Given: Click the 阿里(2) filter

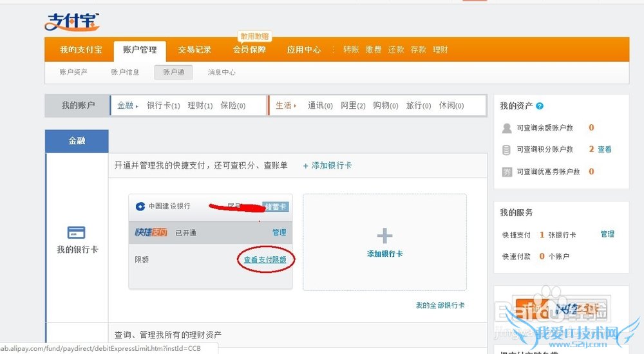Looking at the screenshot, I should [353, 106].
